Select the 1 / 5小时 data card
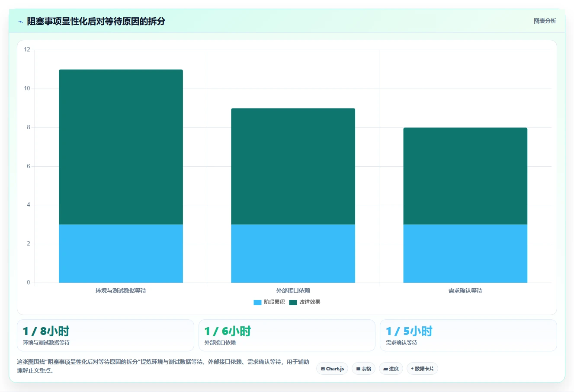 468,335
